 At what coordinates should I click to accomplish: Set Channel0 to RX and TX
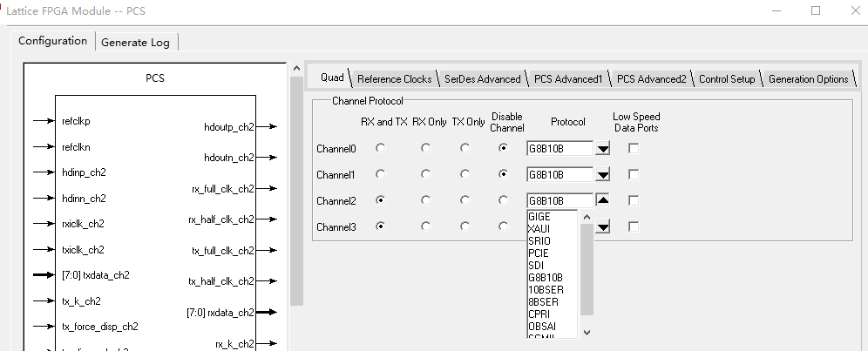tap(380, 148)
